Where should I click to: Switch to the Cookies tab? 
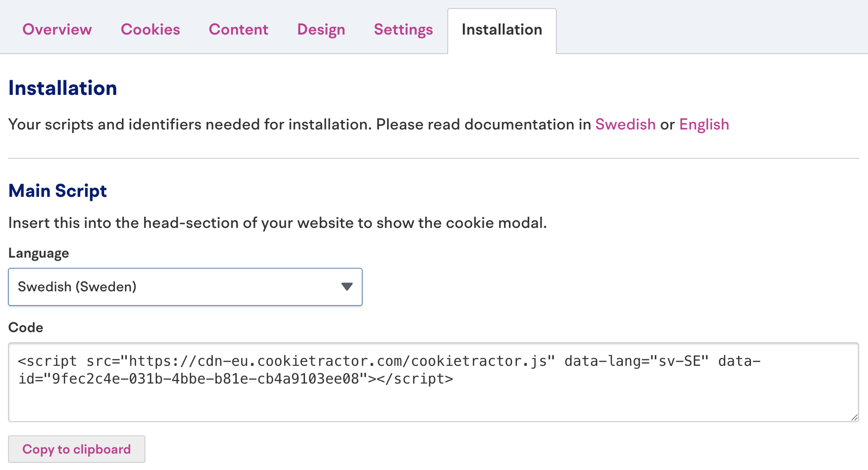(150, 30)
